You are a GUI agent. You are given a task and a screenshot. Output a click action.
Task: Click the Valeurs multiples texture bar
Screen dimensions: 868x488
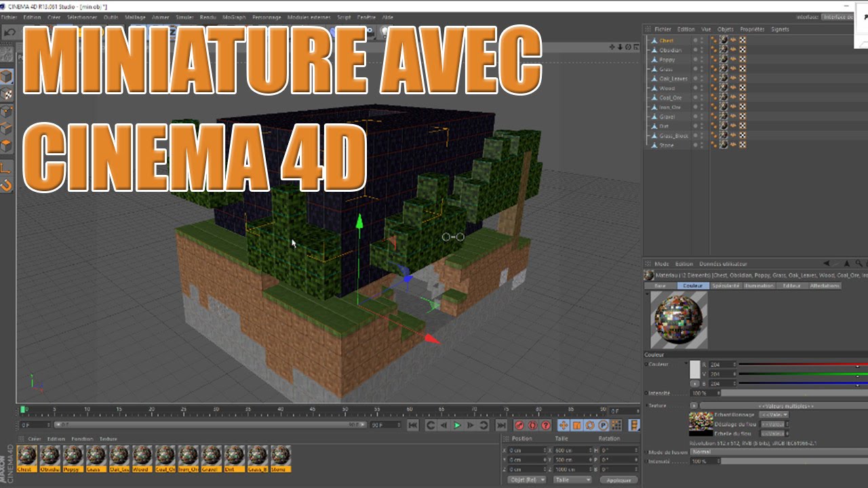(784, 406)
